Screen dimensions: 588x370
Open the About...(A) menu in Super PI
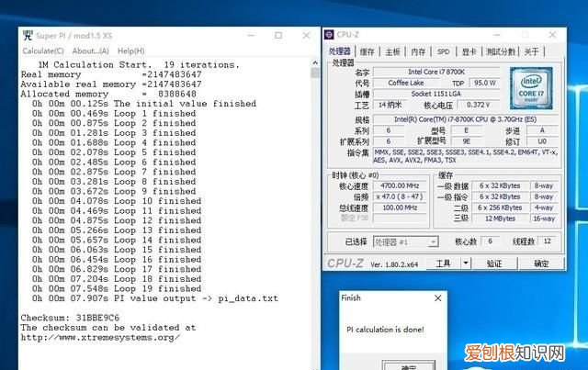(90, 51)
